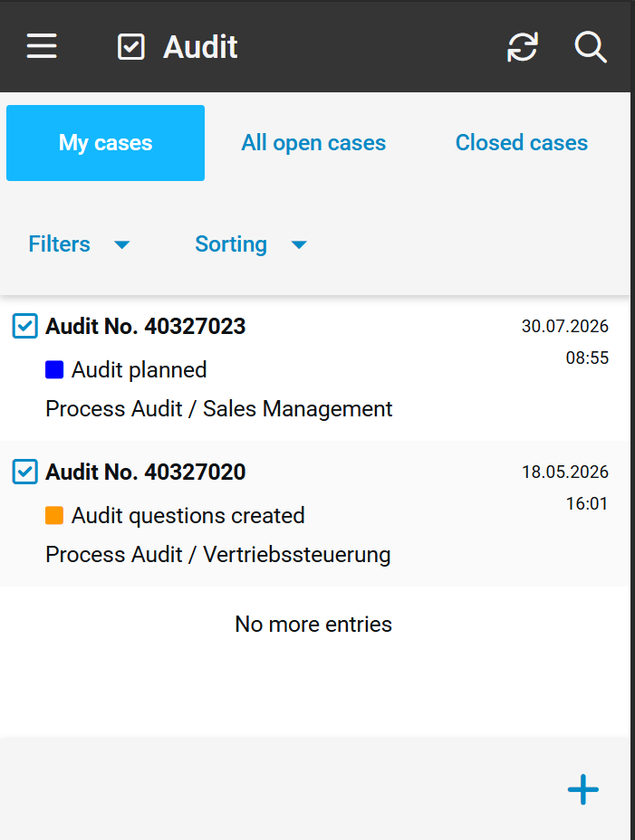Select Process Audit / Vertriebssteuerung row text
635x840 pixels.
click(217, 555)
